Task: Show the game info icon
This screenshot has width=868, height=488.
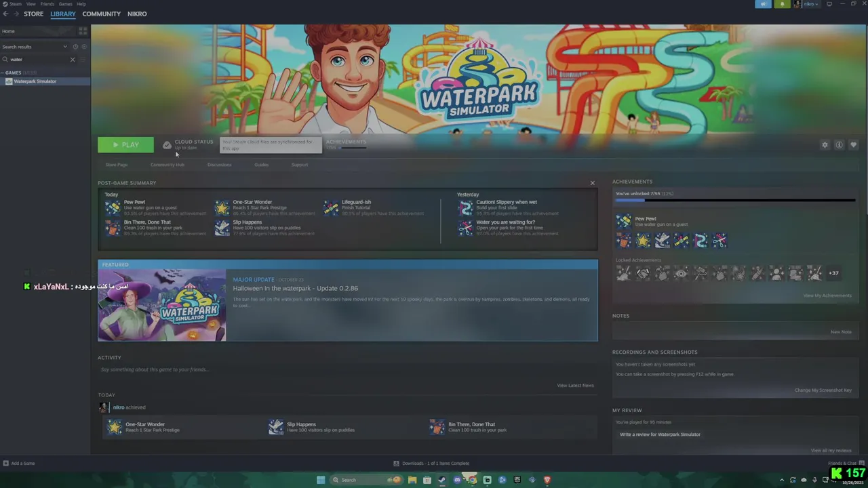Action: click(839, 145)
